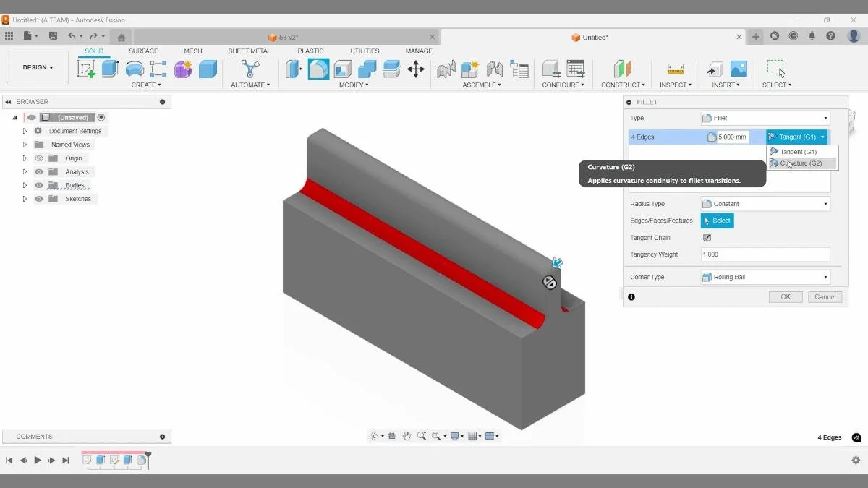Hide the Analysis folder in the browser

click(39, 171)
